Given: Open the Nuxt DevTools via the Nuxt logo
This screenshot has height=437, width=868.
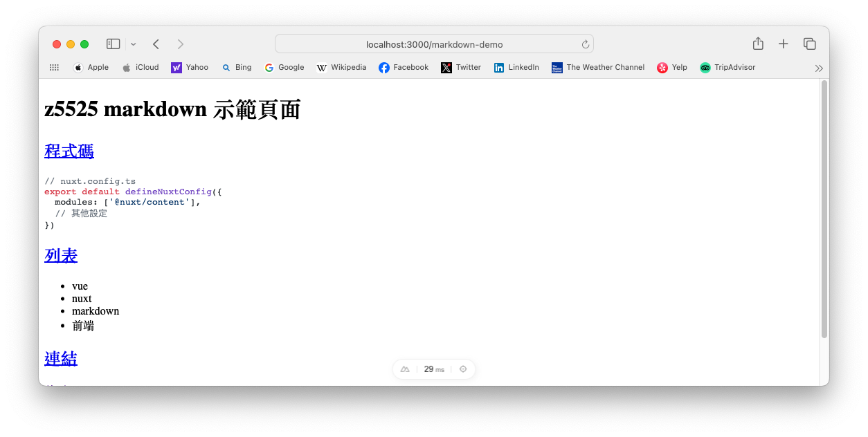Looking at the screenshot, I should point(405,369).
